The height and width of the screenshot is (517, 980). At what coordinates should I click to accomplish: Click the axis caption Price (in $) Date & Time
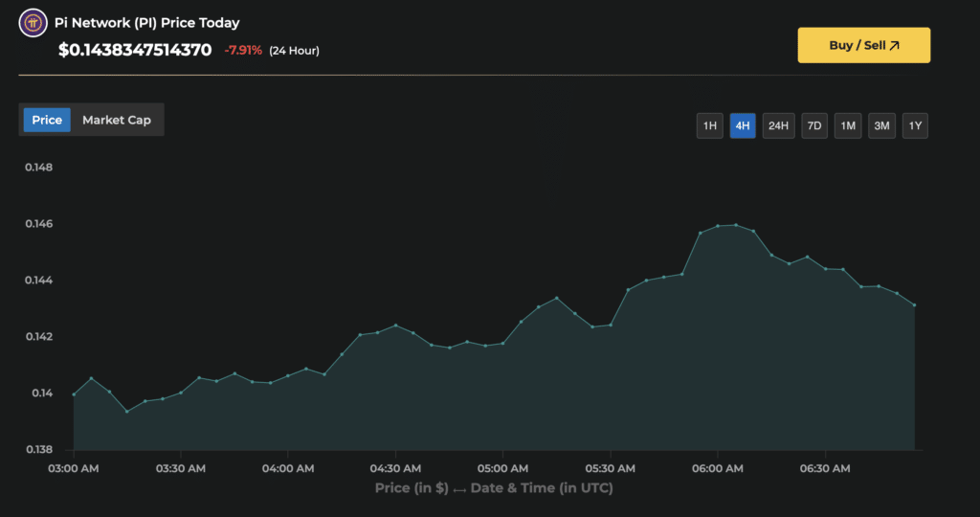tap(494, 488)
